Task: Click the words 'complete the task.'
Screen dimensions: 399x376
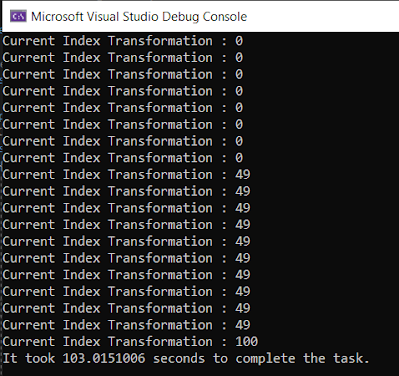Action: click(303, 359)
